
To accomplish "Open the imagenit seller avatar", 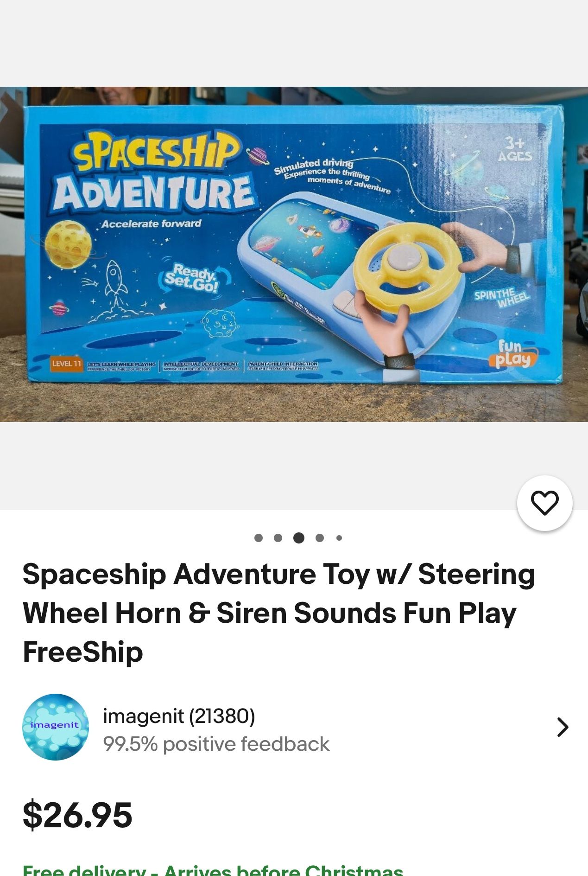I will pos(56,727).
